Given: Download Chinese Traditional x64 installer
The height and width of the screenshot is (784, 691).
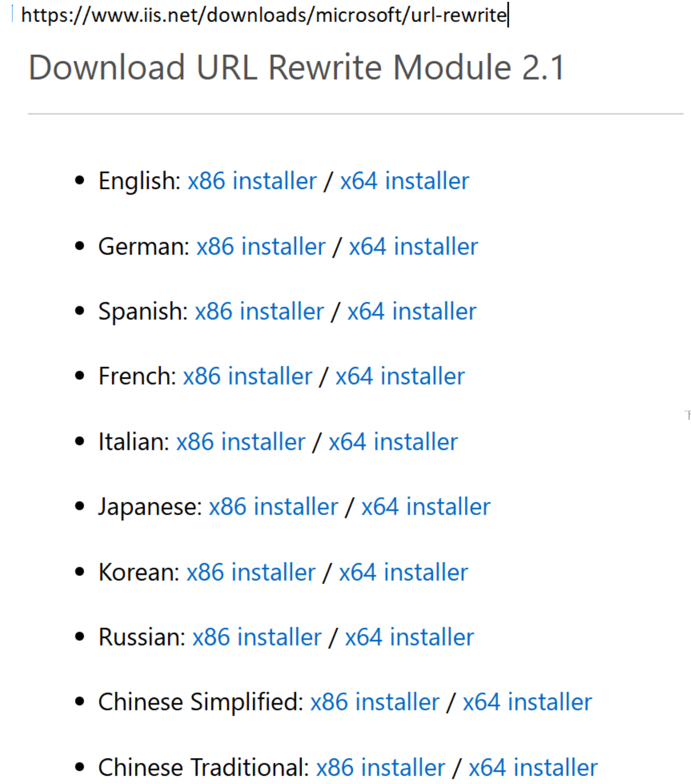Looking at the screenshot, I should pos(533,768).
